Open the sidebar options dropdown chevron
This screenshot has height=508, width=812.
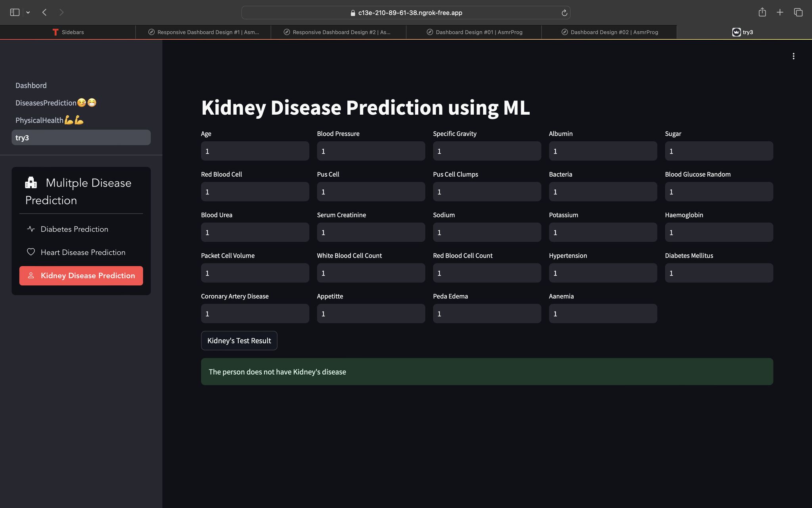tap(28, 12)
